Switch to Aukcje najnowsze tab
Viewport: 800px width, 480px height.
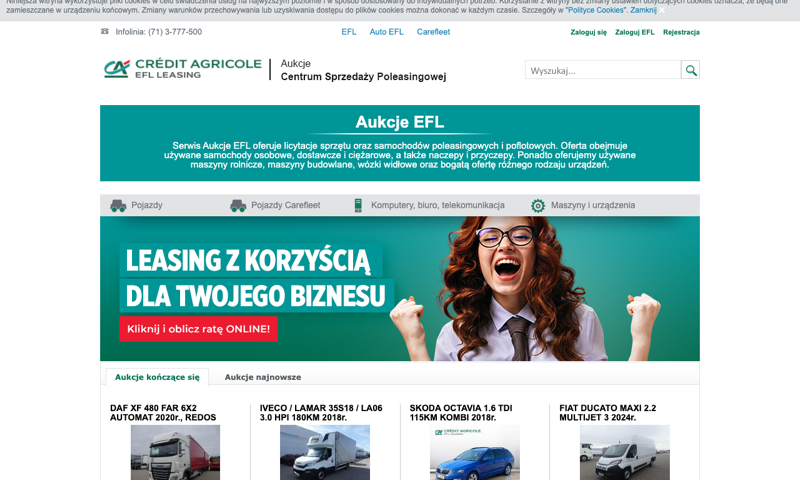click(263, 377)
